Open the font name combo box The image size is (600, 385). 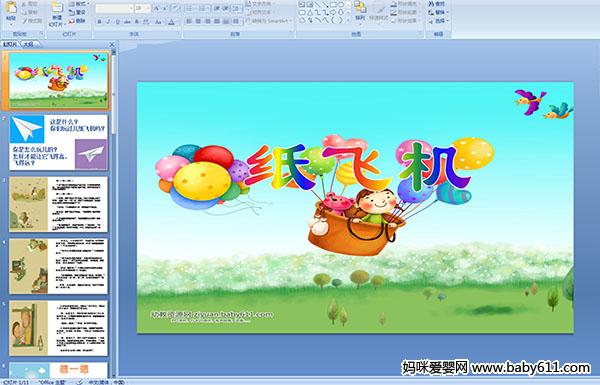click(x=114, y=8)
